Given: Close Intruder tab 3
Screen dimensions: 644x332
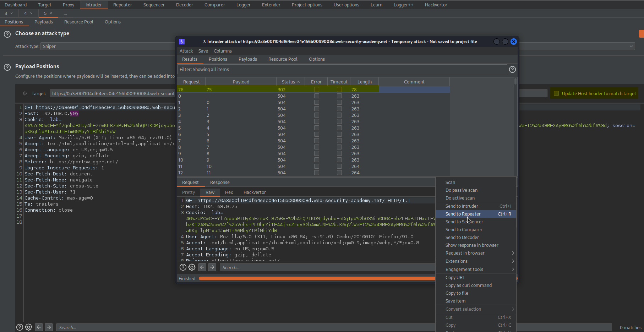Looking at the screenshot, I should (11, 13).
